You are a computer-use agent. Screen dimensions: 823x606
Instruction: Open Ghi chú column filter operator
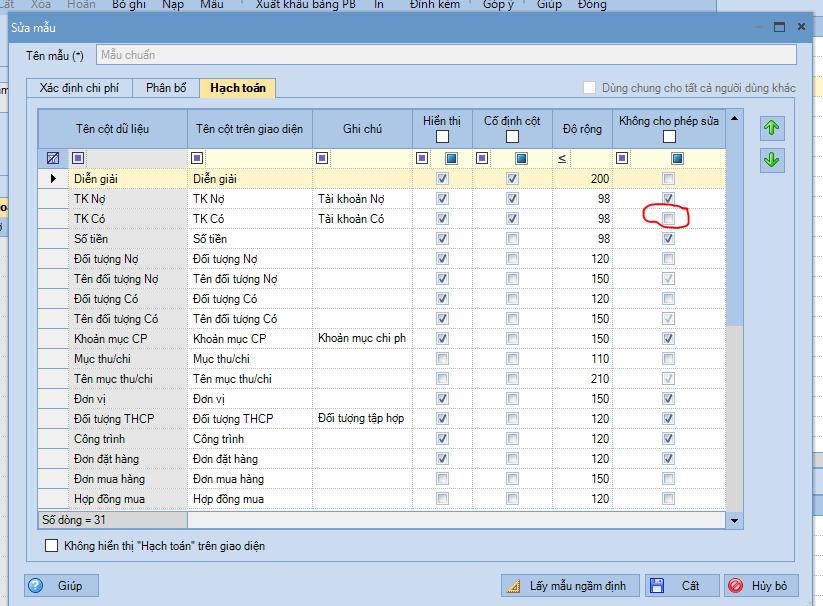[322, 158]
